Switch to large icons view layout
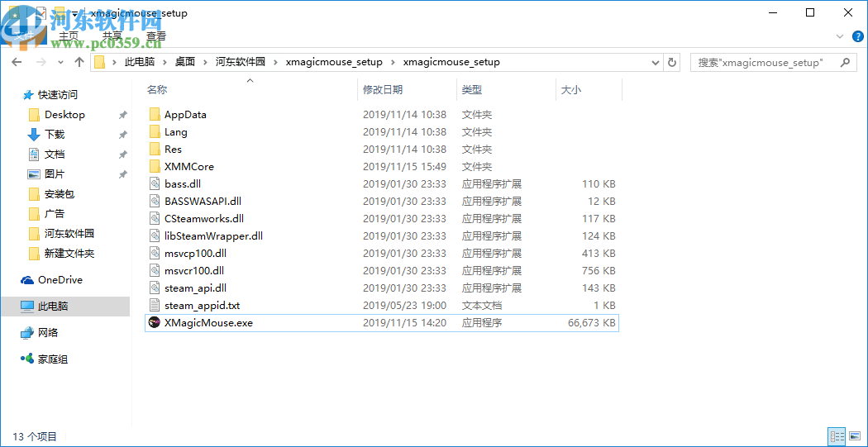 tap(854, 436)
